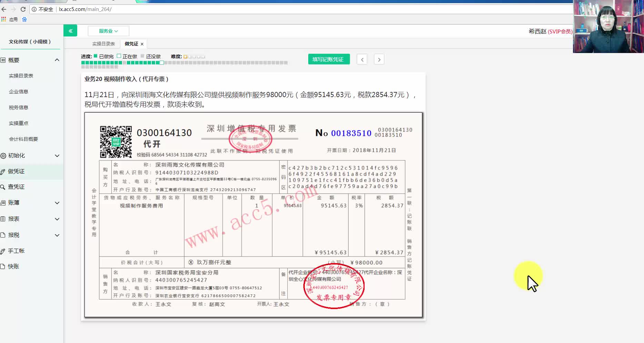Click the 做凭证 pencil icon

3,171
